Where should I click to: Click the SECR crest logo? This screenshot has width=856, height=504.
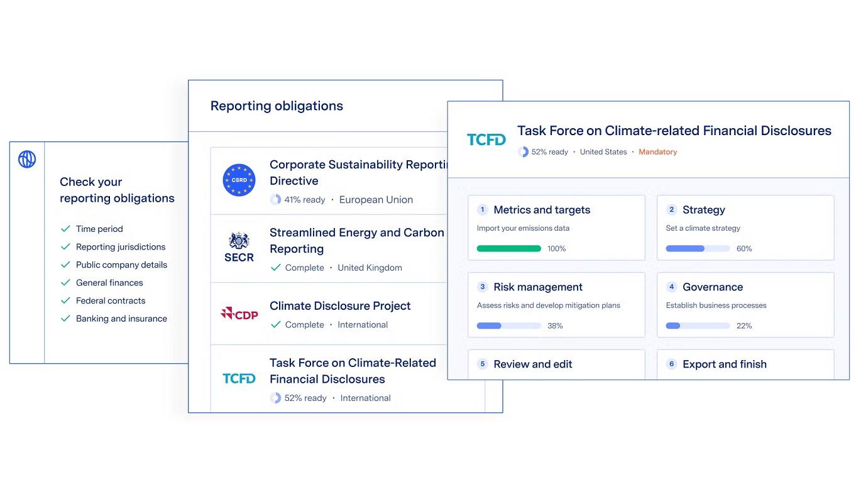pyautogui.click(x=239, y=247)
